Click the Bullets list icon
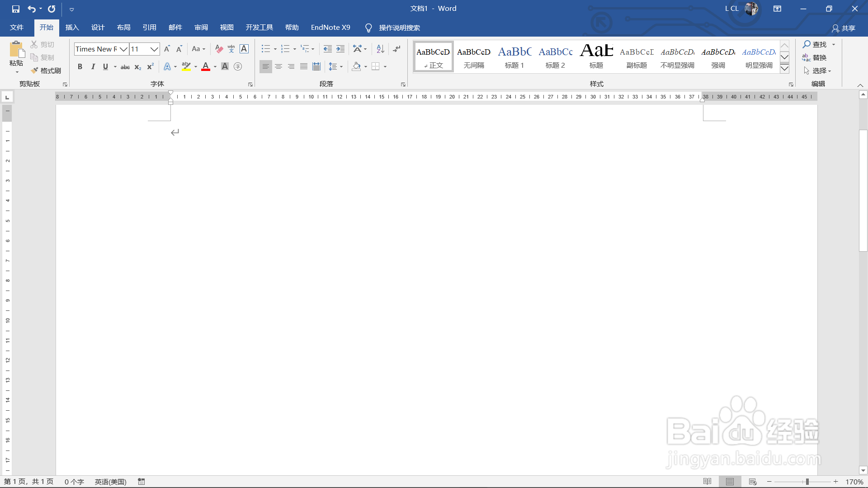Image resolution: width=868 pixels, height=488 pixels. click(266, 49)
